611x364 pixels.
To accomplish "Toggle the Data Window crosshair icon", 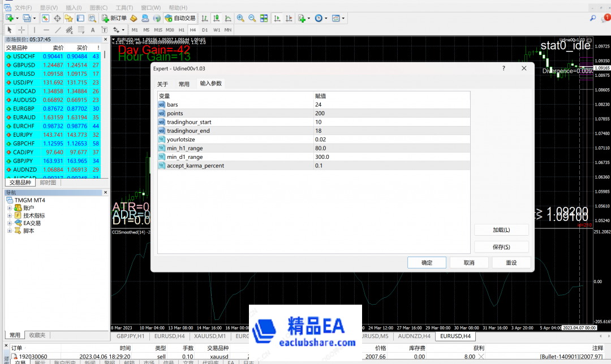I will 57,18.
